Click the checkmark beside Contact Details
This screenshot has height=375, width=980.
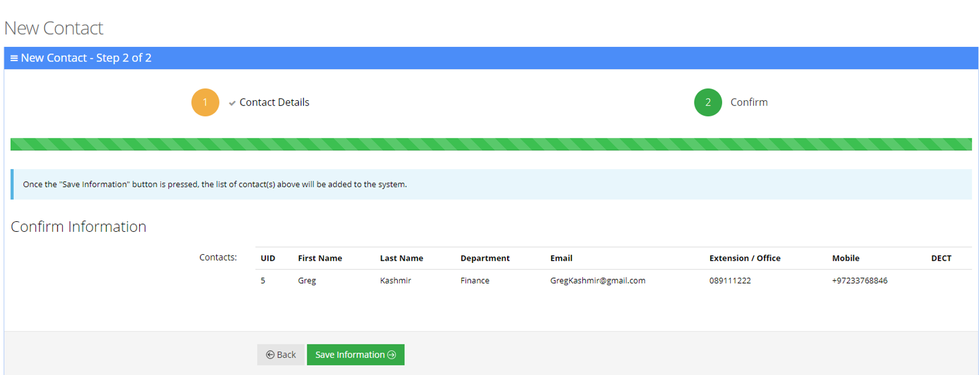[x=232, y=103]
